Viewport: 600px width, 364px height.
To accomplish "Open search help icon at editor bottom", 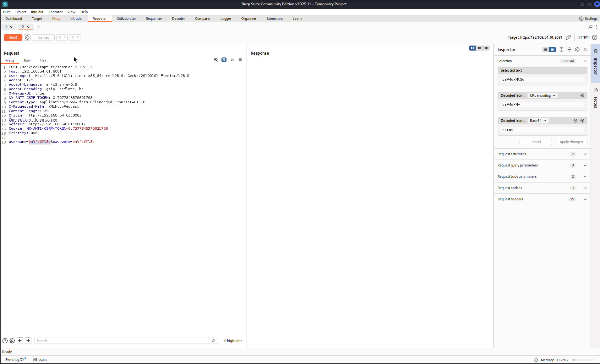I will [x=5, y=341].
